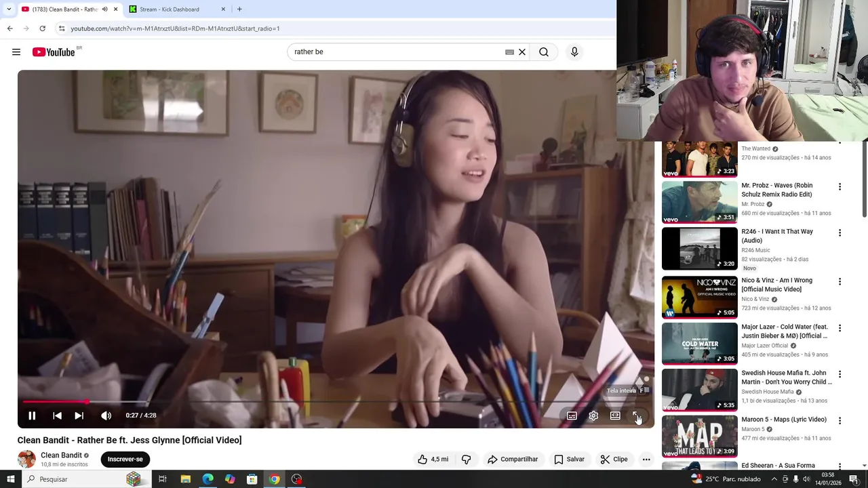Screen dimensions: 868x488
Task: Open Swedish House Mafia Don't You Worry Child title
Action: (787, 378)
